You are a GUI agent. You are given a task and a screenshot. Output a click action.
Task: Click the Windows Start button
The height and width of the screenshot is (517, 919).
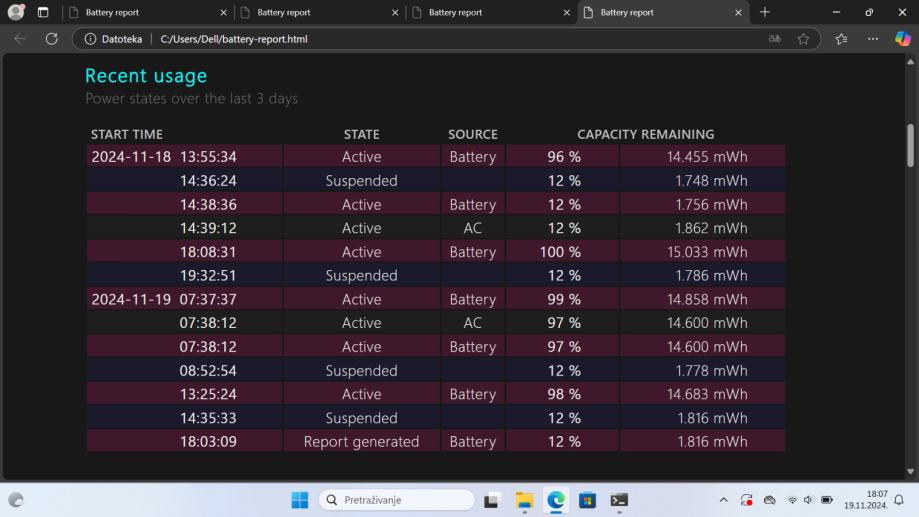tap(299, 500)
